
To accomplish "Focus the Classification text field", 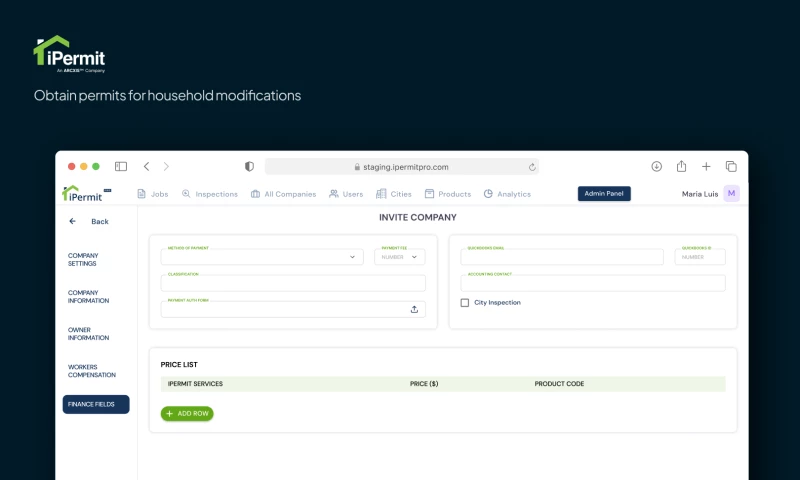I will click(x=293, y=284).
